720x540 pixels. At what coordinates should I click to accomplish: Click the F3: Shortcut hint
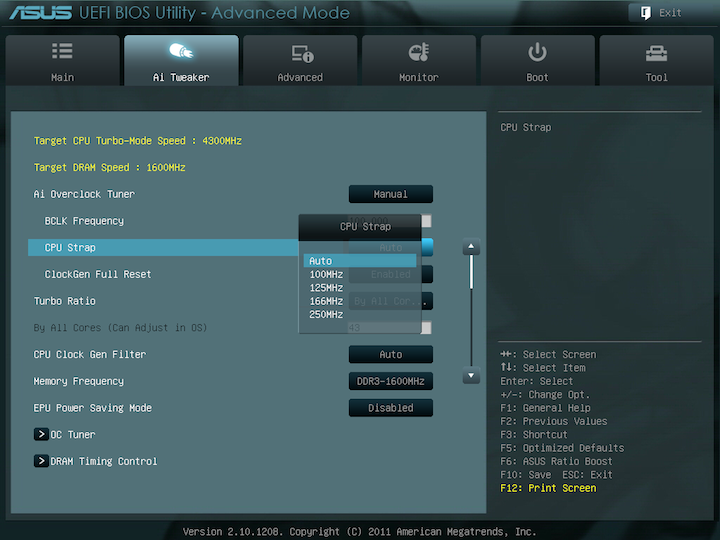pyautogui.click(x=534, y=434)
